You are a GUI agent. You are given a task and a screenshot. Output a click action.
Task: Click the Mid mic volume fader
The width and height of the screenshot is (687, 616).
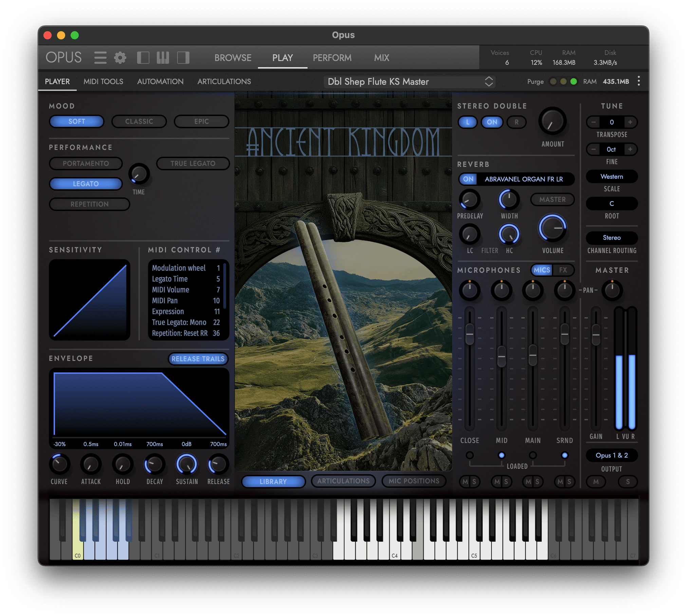[501, 356]
